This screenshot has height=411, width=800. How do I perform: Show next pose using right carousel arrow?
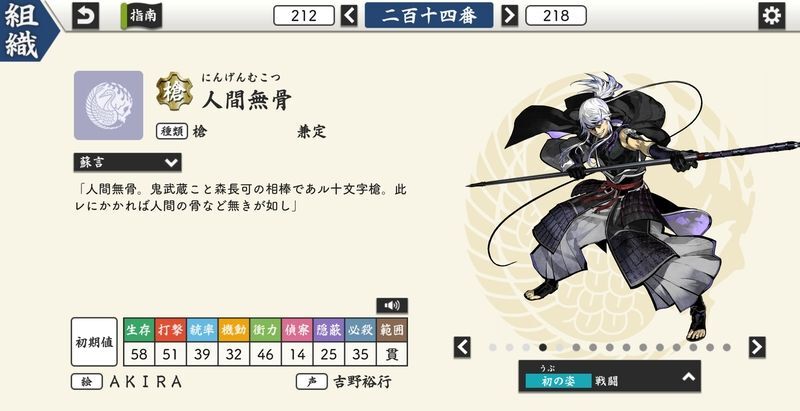757,347
